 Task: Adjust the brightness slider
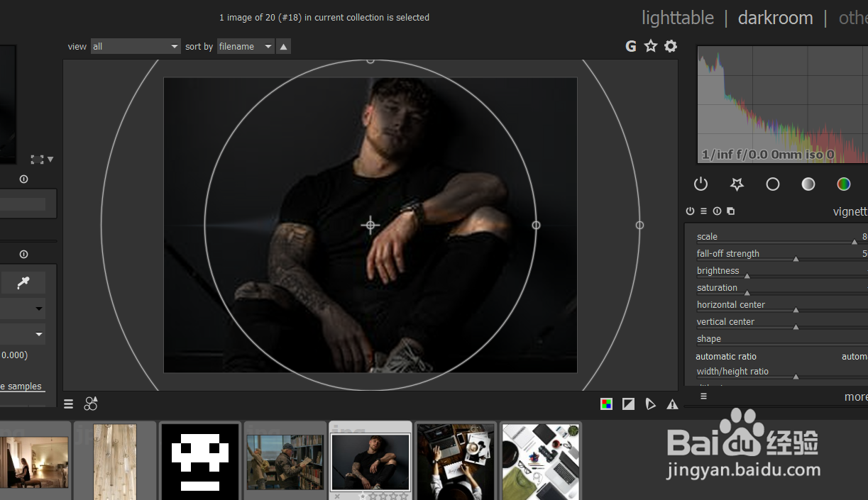pyautogui.click(x=781, y=272)
